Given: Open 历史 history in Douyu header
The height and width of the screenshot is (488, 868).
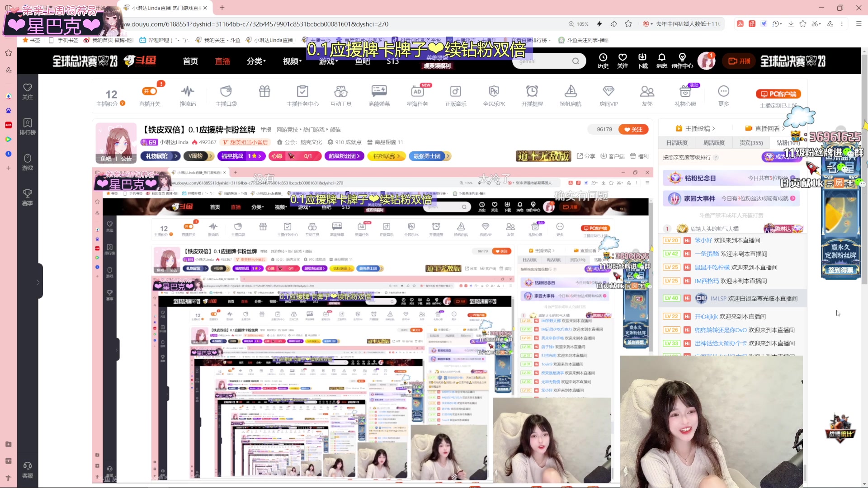Looking at the screenshot, I should pyautogui.click(x=603, y=61).
